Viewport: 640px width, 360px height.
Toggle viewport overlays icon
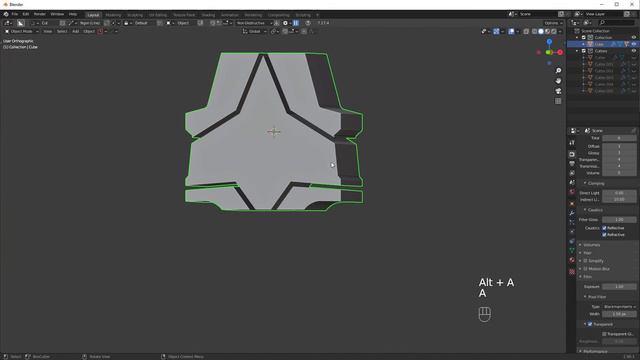(511, 31)
